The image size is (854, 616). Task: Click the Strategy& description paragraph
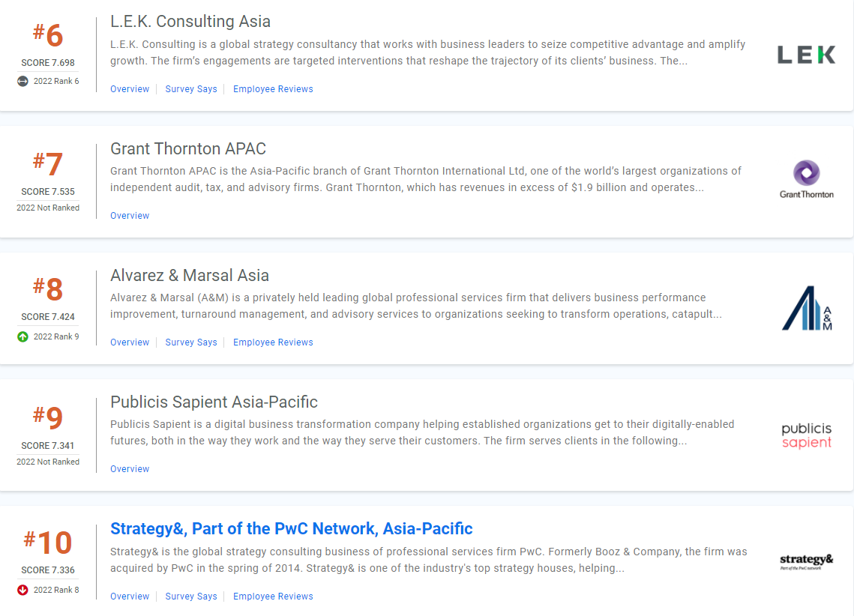[x=429, y=560]
